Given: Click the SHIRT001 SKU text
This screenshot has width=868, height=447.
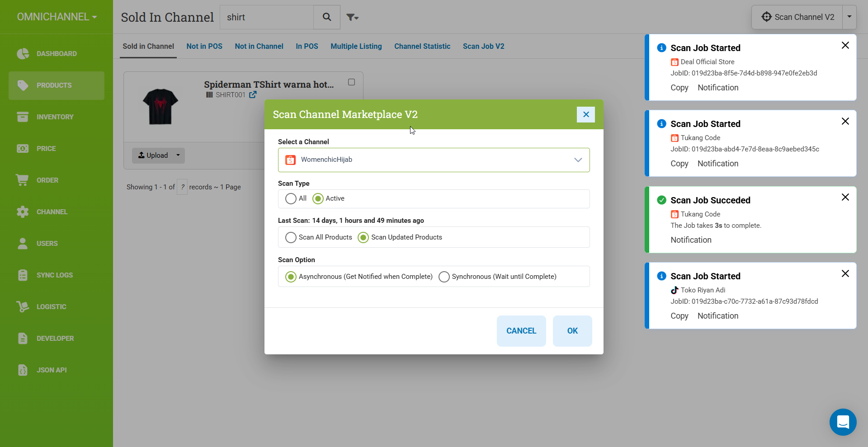Looking at the screenshot, I should tap(231, 95).
